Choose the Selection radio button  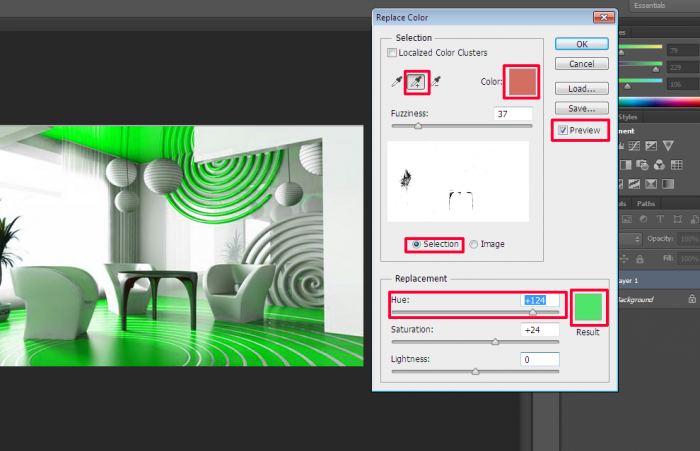tap(417, 244)
